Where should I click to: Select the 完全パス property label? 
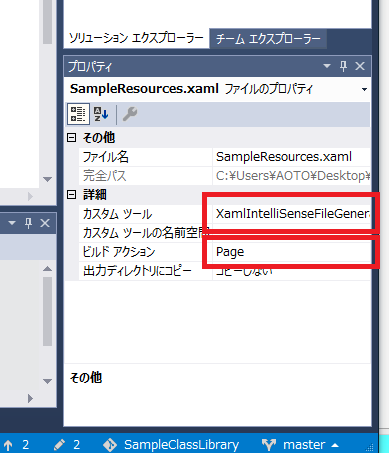click(x=105, y=176)
